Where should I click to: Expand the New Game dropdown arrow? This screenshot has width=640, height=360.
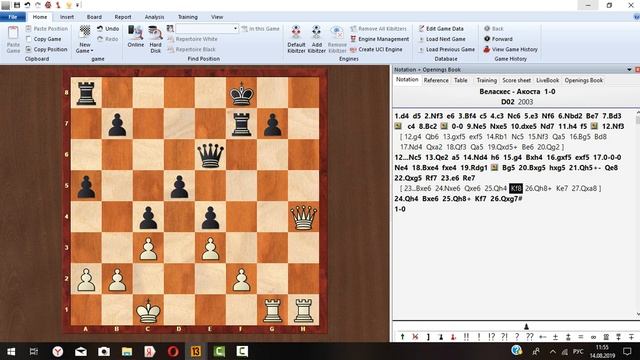click(92, 51)
